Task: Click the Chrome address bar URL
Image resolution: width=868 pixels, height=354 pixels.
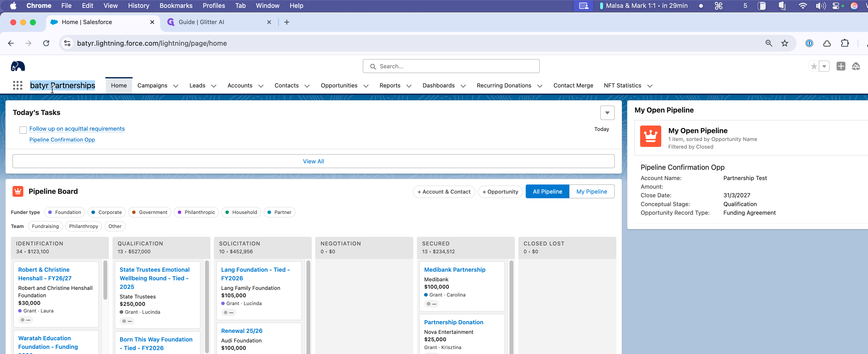Action: pyautogui.click(x=152, y=43)
